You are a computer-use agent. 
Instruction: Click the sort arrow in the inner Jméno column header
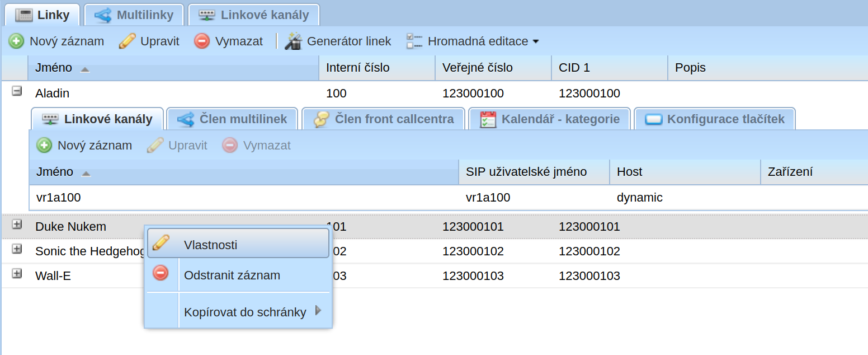[x=86, y=174]
